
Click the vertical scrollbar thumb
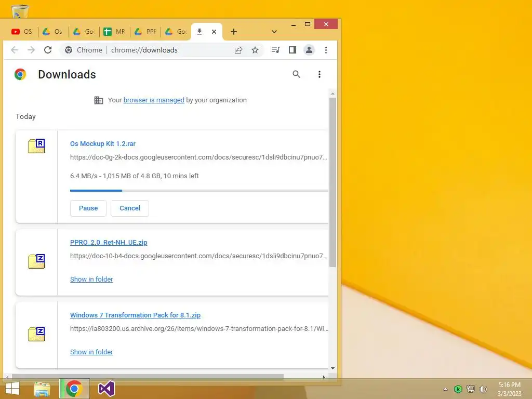[x=332, y=182]
